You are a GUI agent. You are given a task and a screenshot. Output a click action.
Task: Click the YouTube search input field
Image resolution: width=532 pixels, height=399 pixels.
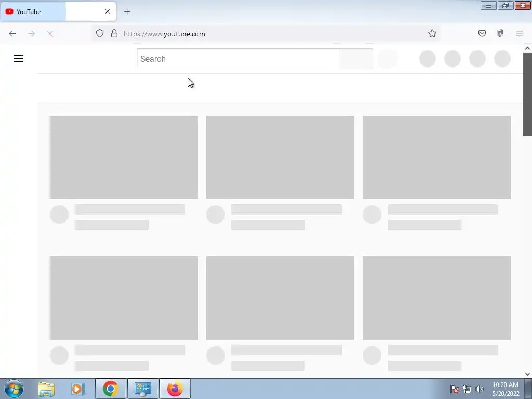(x=238, y=59)
